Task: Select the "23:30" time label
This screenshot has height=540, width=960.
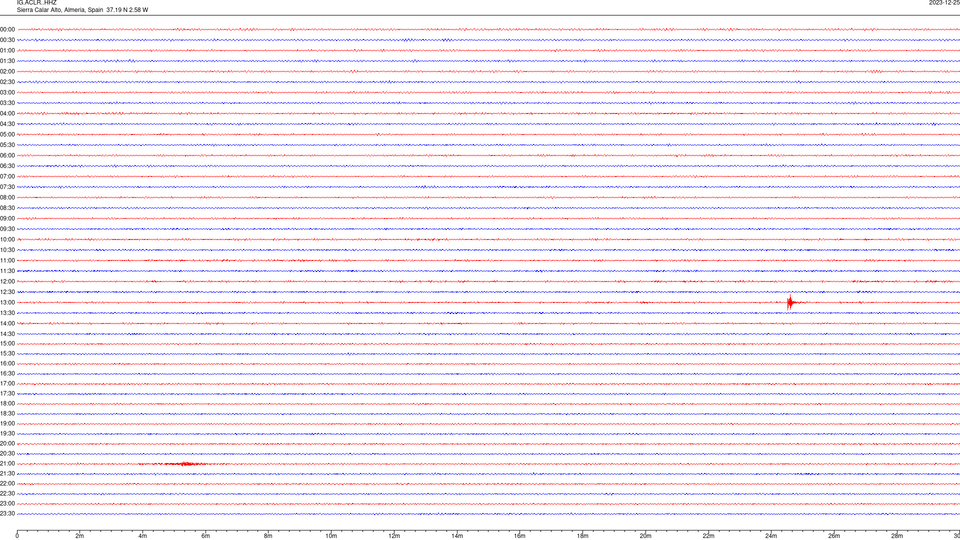Action: 7,514
